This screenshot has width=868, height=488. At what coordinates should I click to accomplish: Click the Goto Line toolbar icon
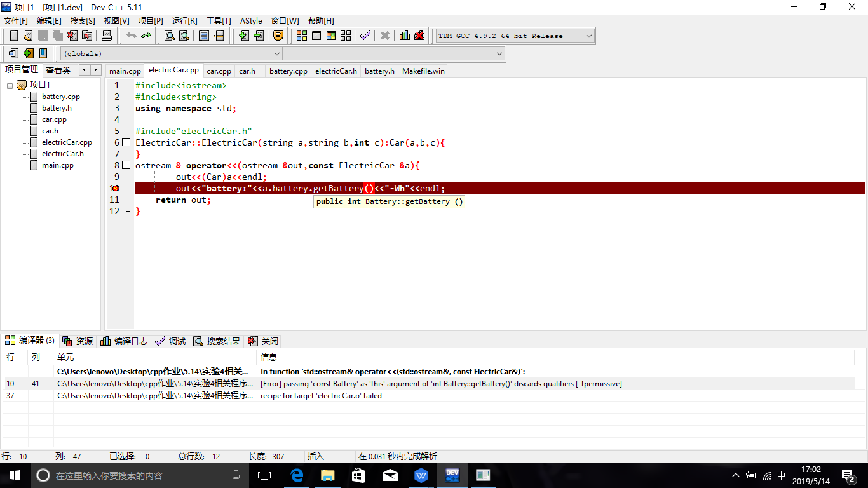click(x=219, y=36)
